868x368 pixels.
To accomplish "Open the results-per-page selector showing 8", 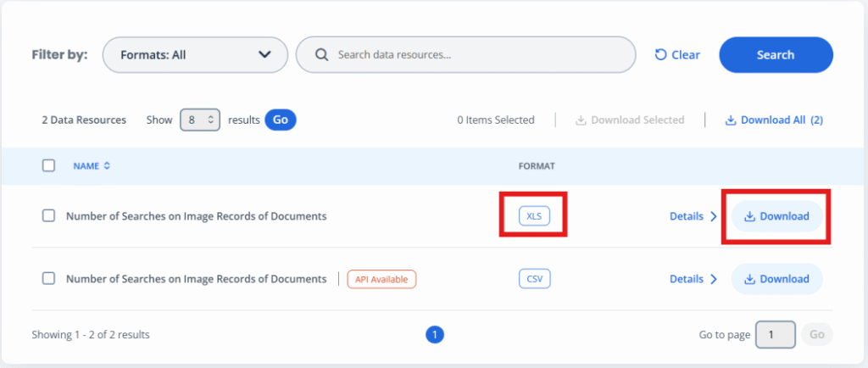I will (x=201, y=120).
